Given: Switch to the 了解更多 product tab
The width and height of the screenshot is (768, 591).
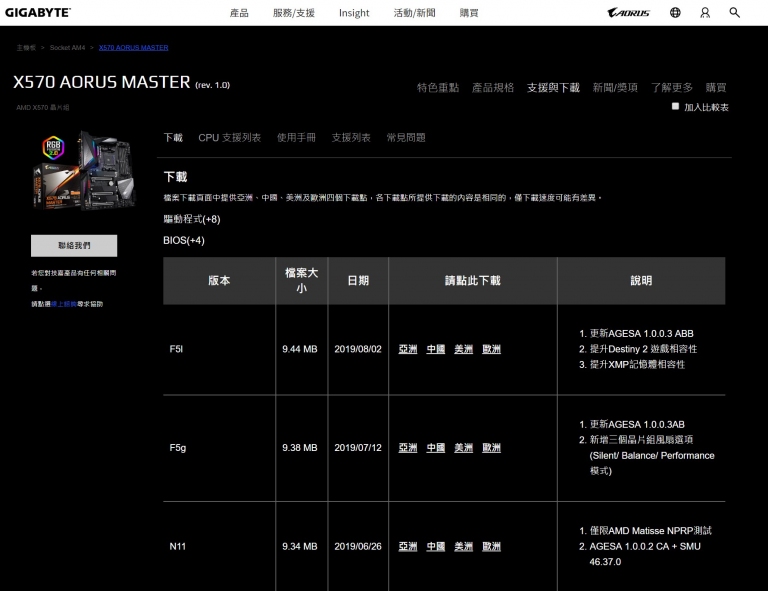Looking at the screenshot, I should [x=672, y=88].
